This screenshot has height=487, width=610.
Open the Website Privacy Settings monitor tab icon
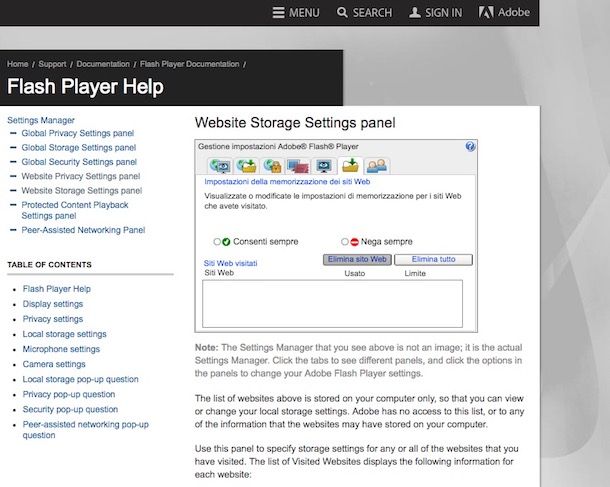[x=324, y=166]
